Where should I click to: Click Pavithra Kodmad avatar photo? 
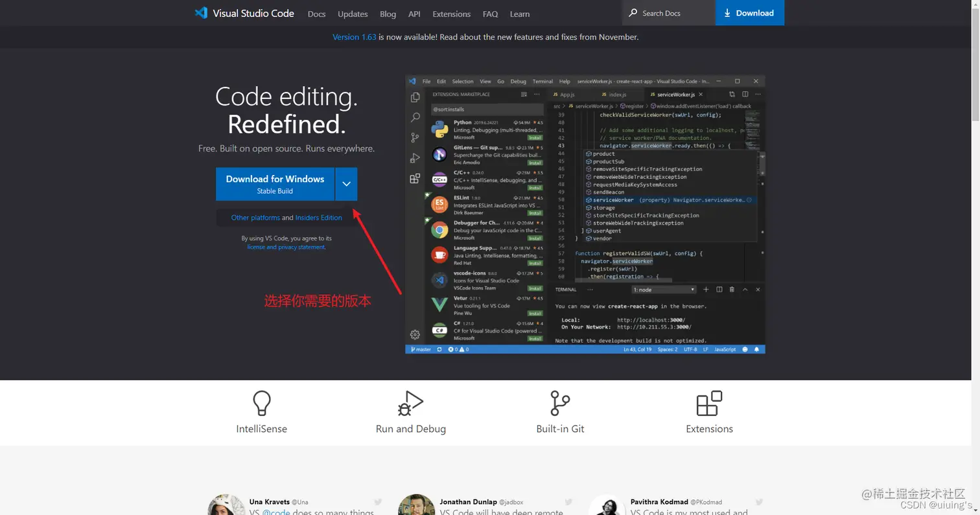pos(607,505)
